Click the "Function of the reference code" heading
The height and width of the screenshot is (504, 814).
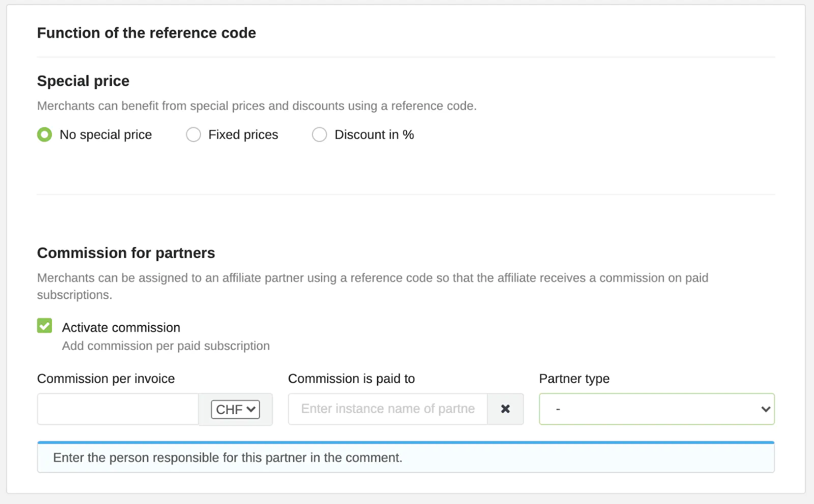click(147, 33)
